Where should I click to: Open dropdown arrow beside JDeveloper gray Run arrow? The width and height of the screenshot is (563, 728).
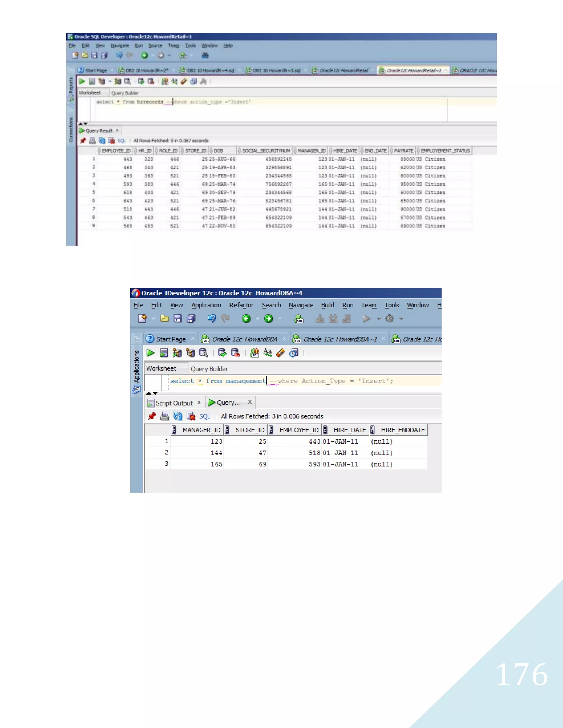[x=379, y=319]
